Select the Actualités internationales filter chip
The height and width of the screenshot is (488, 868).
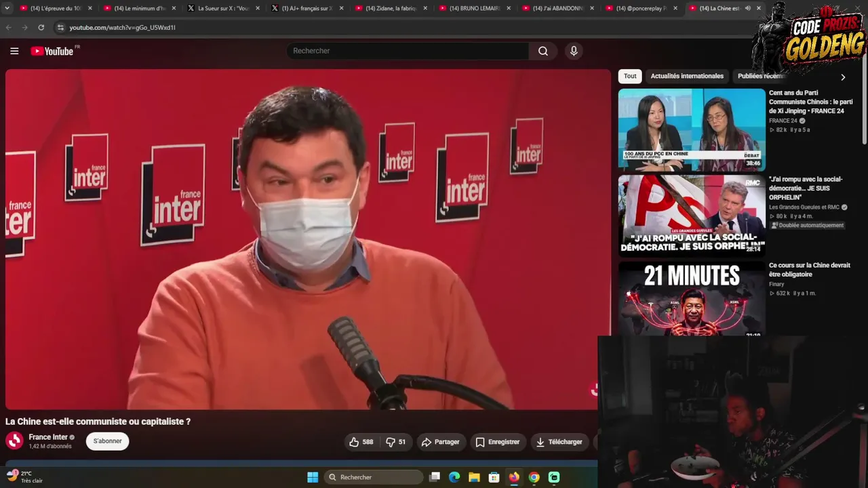point(687,76)
